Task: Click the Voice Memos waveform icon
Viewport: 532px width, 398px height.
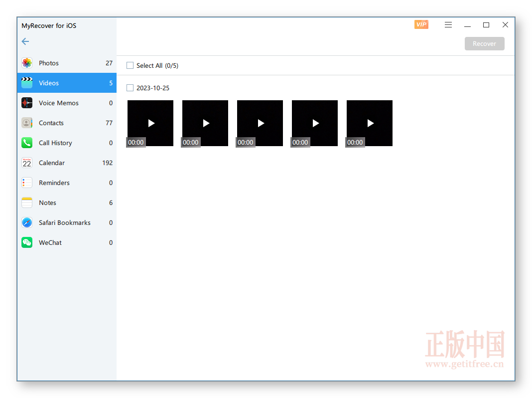Action: (x=27, y=103)
